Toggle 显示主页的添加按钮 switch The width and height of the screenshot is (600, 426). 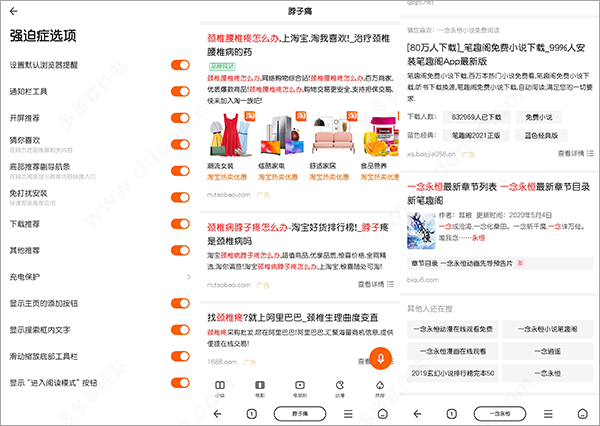pyautogui.click(x=180, y=304)
